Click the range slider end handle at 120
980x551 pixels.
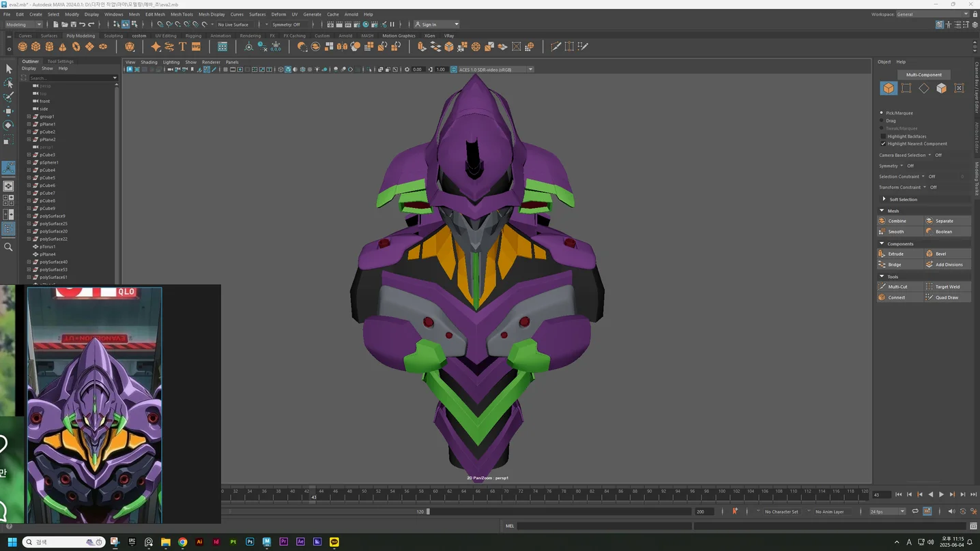click(x=428, y=511)
